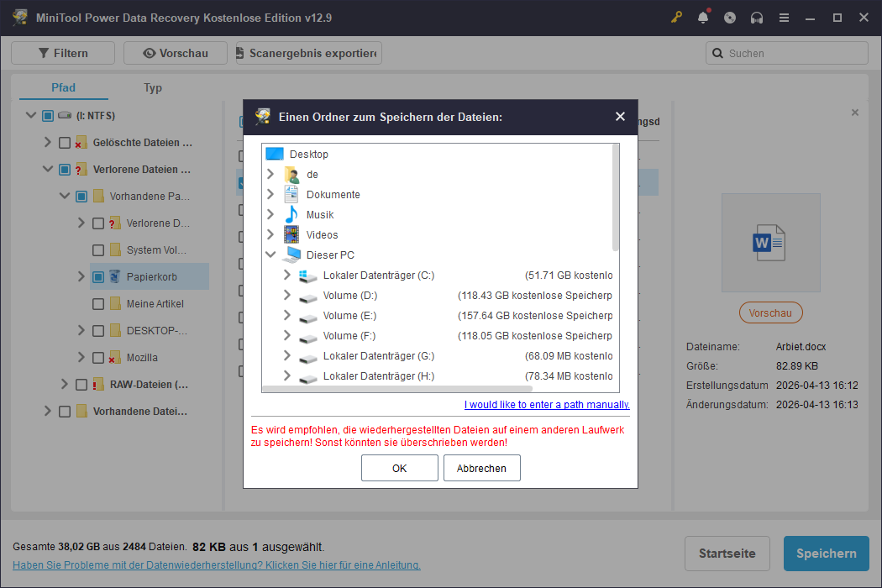Click the Vorschau toolbar button
Viewport: 882px width, 588px height.
(176, 53)
